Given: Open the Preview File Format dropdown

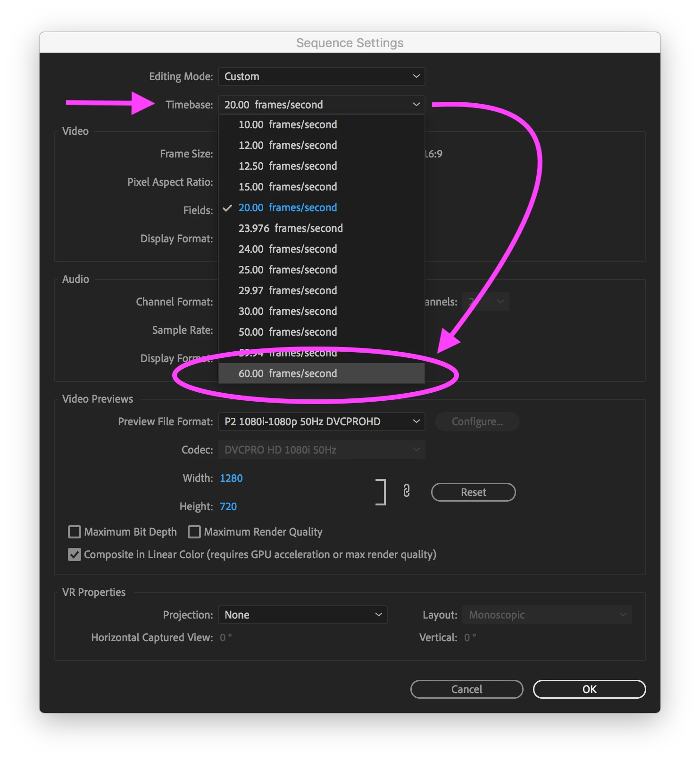Looking at the screenshot, I should click(x=321, y=421).
